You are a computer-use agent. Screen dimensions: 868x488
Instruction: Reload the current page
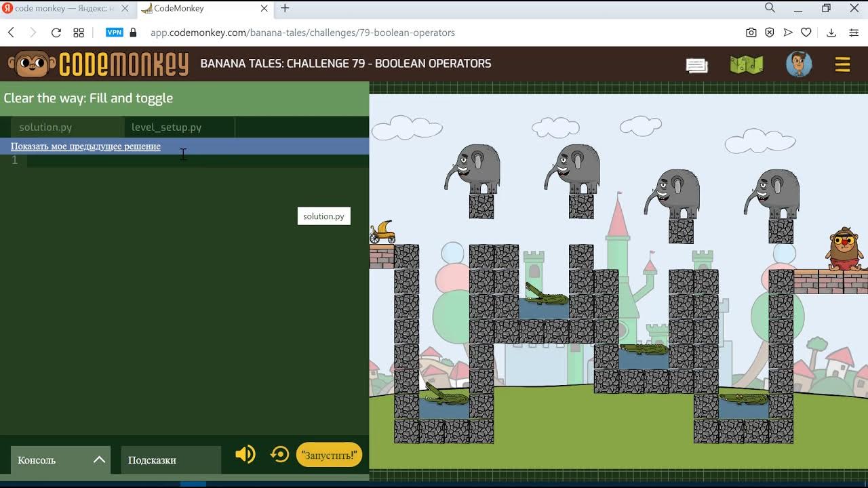click(x=56, y=33)
